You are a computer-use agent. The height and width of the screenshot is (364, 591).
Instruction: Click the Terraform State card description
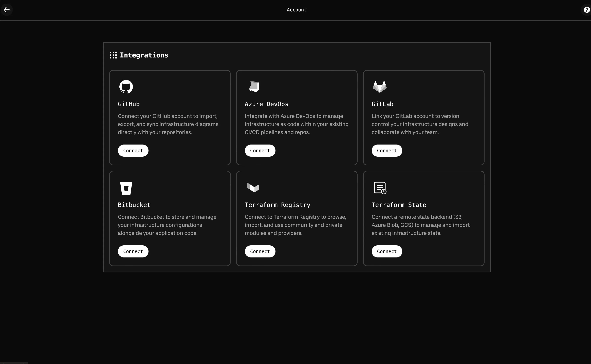[420, 225]
